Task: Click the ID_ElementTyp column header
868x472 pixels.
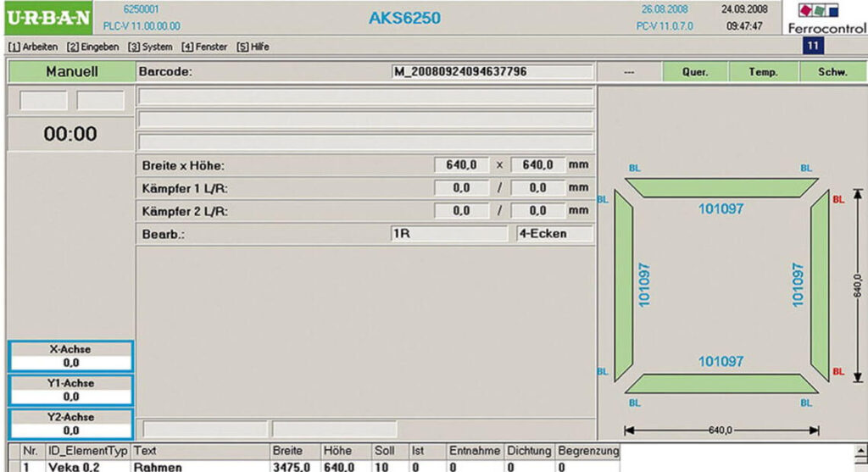Action: [88, 451]
